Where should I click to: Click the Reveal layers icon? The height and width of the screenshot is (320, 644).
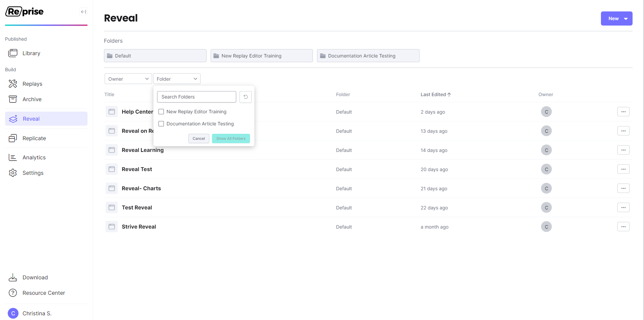13,119
